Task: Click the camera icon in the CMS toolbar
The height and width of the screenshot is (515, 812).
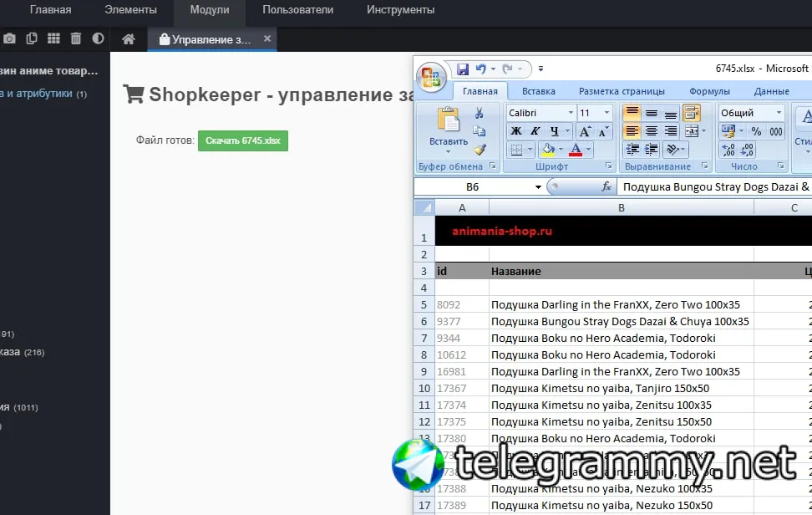Action: coord(9,38)
